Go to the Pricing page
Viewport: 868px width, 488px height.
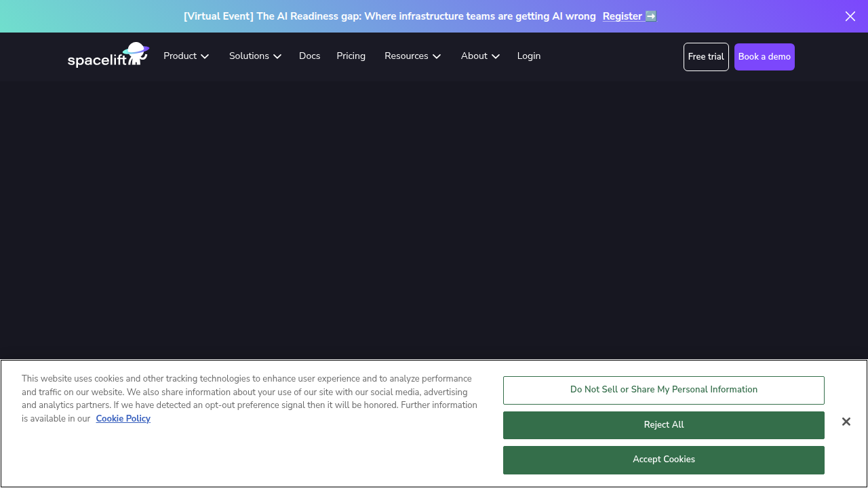coord(351,56)
